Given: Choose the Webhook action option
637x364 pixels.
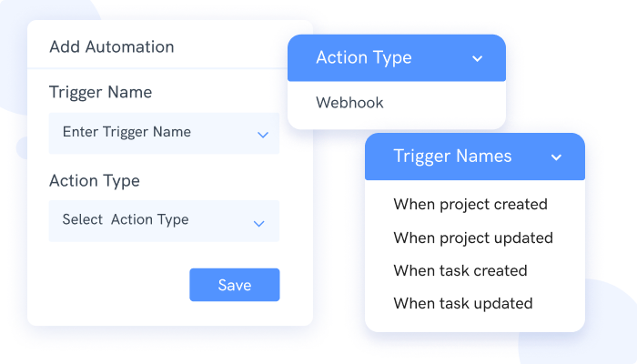Looking at the screenshot, I should [x=349, y=103].
